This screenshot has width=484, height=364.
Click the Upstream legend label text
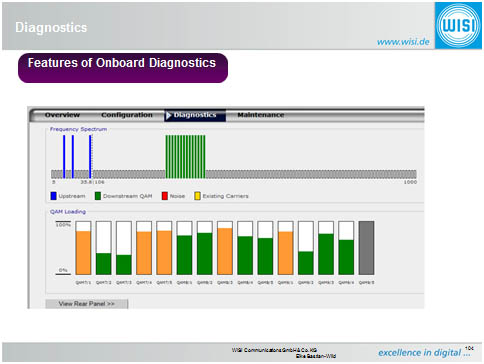point(72,196)
